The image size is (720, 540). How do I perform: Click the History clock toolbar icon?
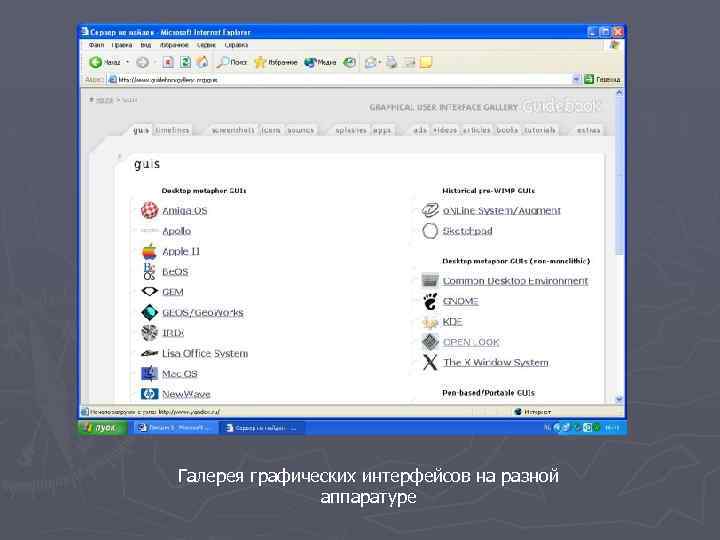tap(350, 62)
